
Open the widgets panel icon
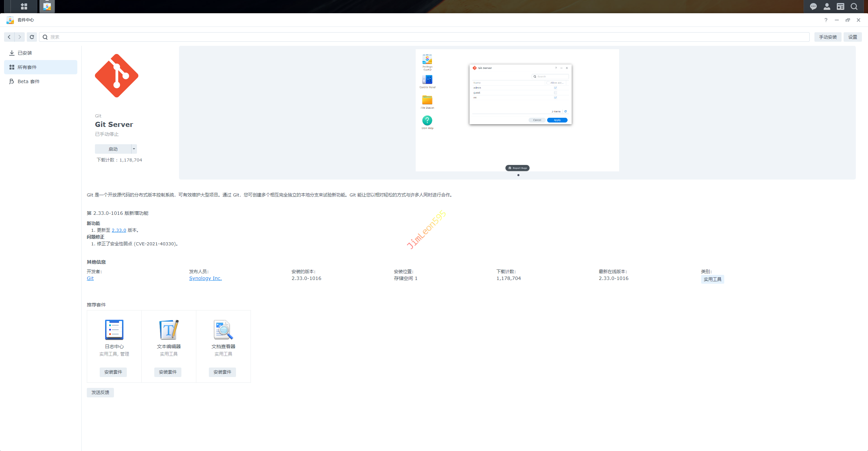coord(841,6)
